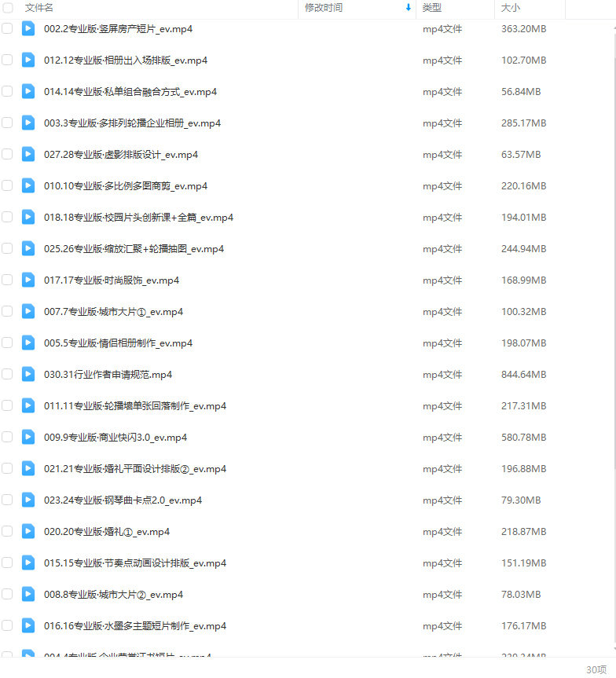
Task: Sort the list by 大小 column header
Action: click(511, 7)
